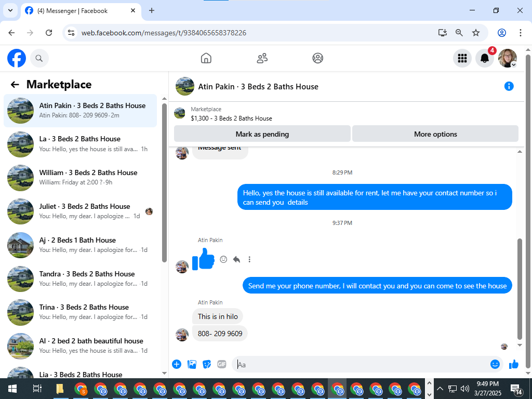Open volume control in tray

[x=465, y=389]
